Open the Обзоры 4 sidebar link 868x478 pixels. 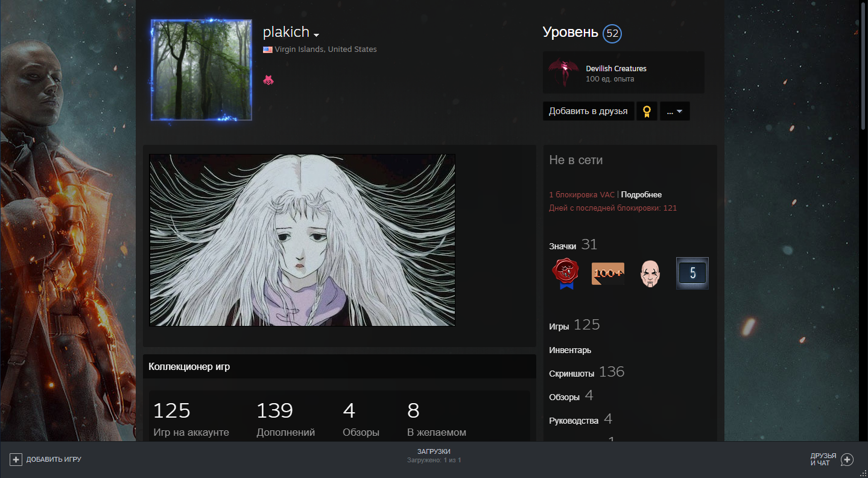pos(571,396)
